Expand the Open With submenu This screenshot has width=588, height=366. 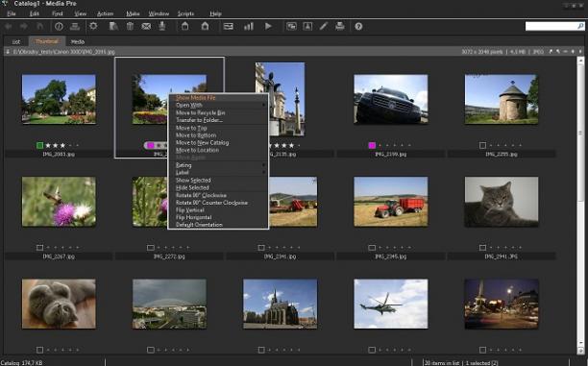217,105
